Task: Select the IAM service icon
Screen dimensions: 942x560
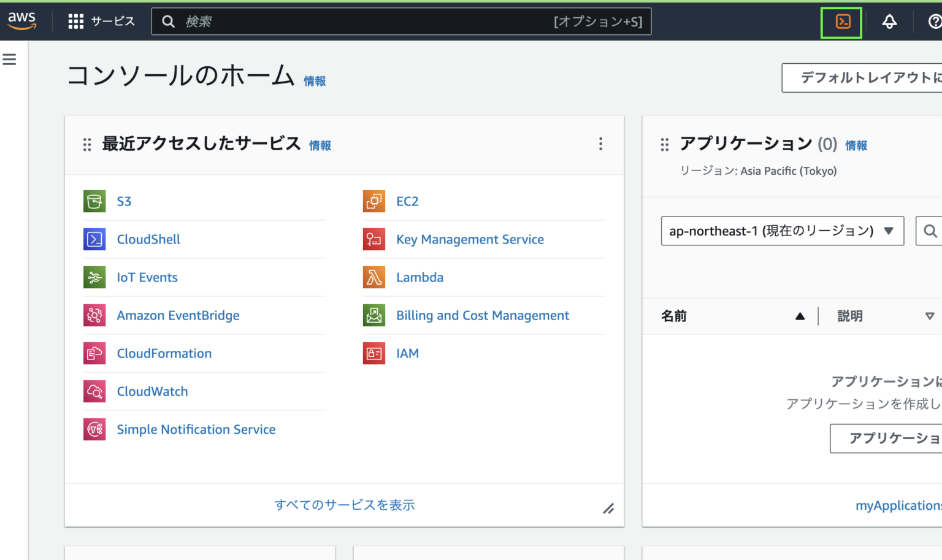Action: coord(373,353)
